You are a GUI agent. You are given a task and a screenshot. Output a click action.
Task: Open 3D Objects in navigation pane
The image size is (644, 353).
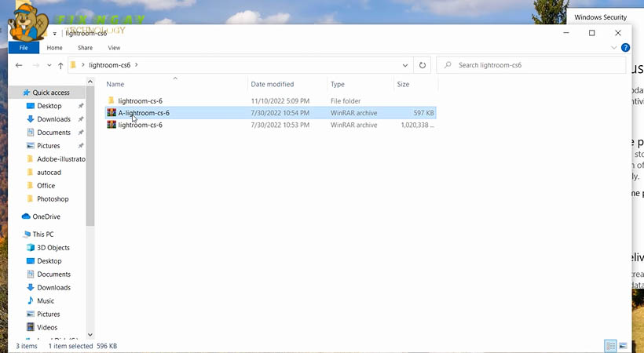click(x=53, y=248)
